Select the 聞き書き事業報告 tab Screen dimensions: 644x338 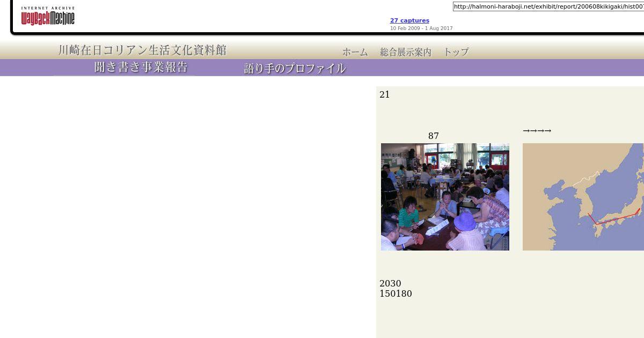[141, 67]
